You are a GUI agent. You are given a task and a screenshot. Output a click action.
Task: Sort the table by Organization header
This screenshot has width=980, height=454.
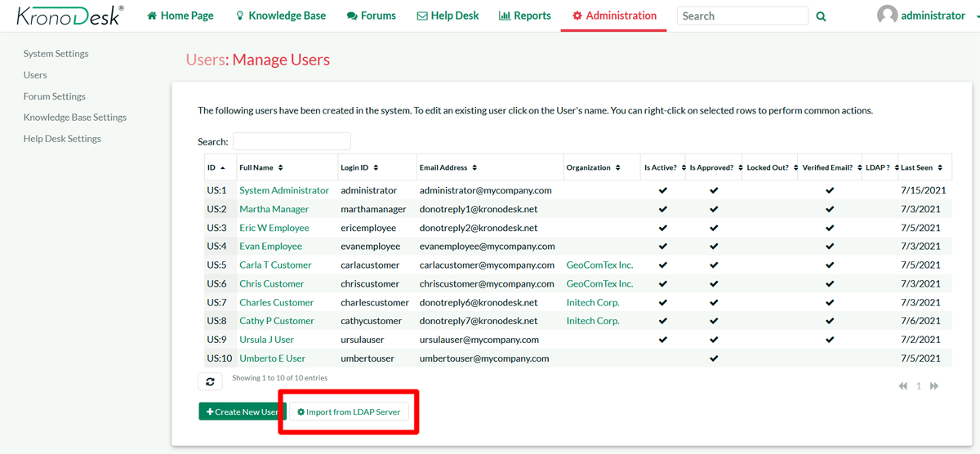click(593, 167)
